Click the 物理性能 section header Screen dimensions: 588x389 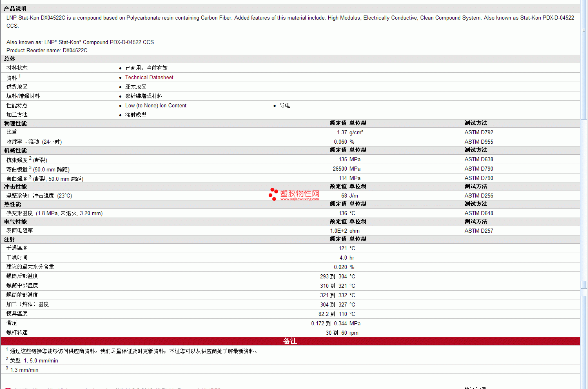(15, 123)
